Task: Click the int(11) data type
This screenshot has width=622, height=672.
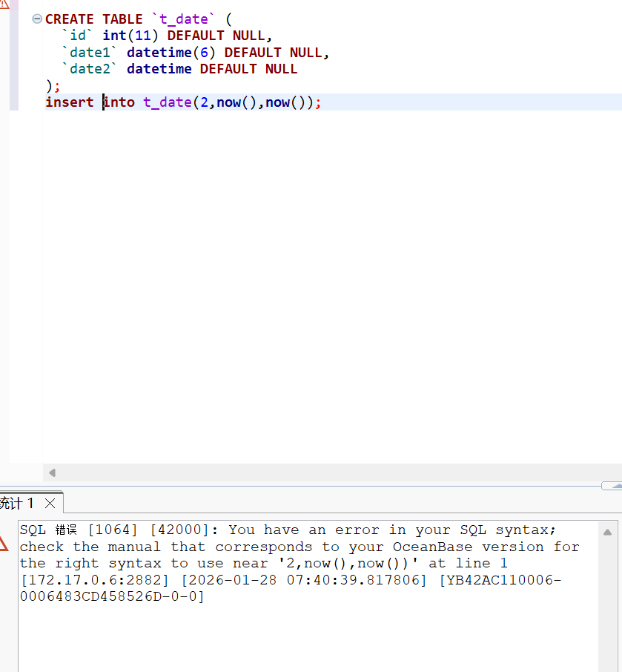Action: 131,36
